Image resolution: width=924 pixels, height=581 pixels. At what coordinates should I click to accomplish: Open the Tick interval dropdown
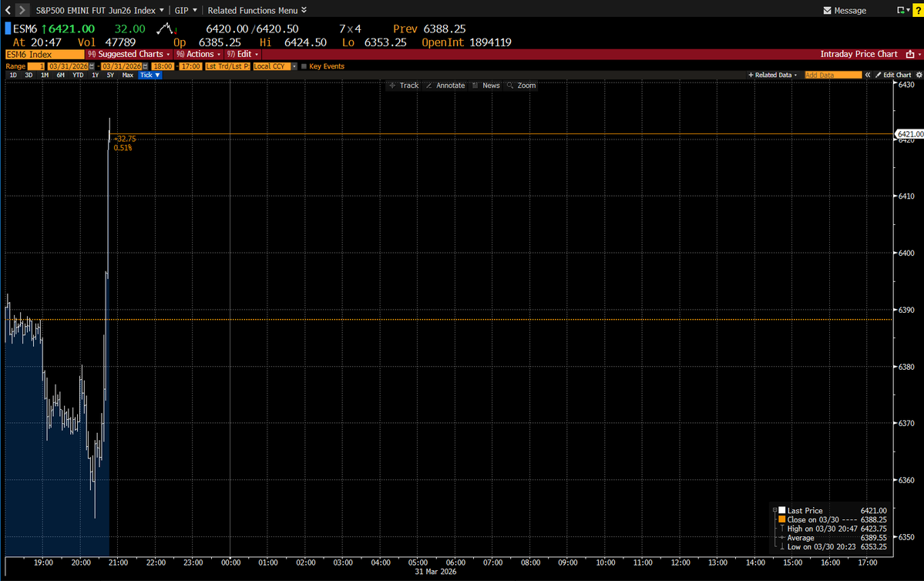150,76
